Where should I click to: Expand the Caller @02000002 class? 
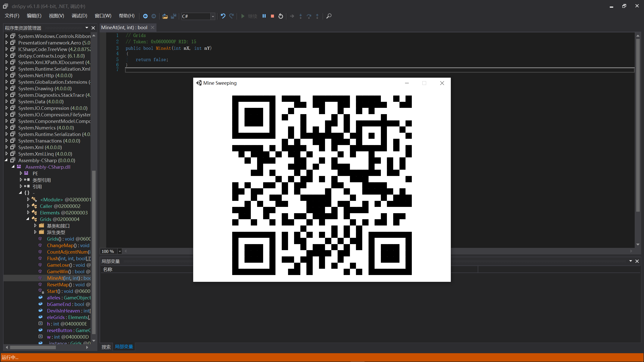pyautogui.click(x=28, y=206)
